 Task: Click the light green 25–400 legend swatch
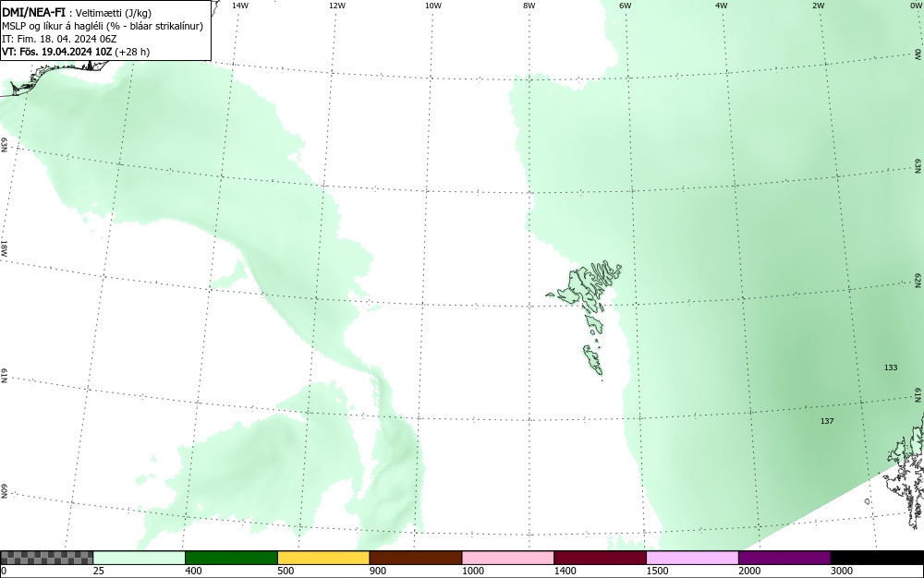pos(140,558)
